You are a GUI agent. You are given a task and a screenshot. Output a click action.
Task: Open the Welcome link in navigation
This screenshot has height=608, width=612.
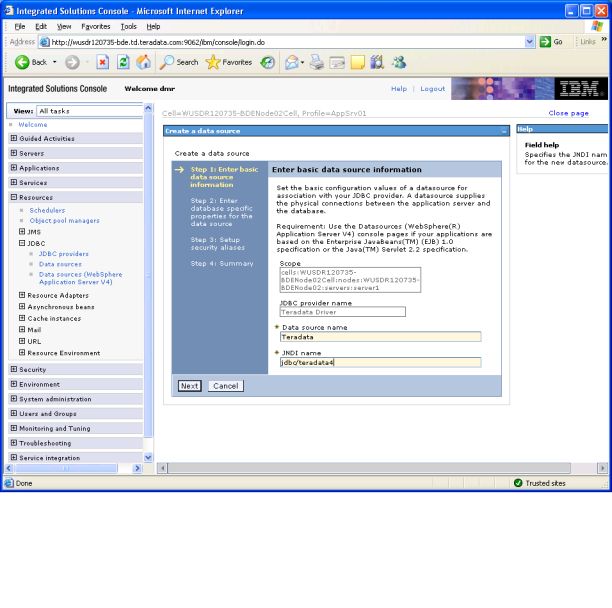click(x=33, y=124)
